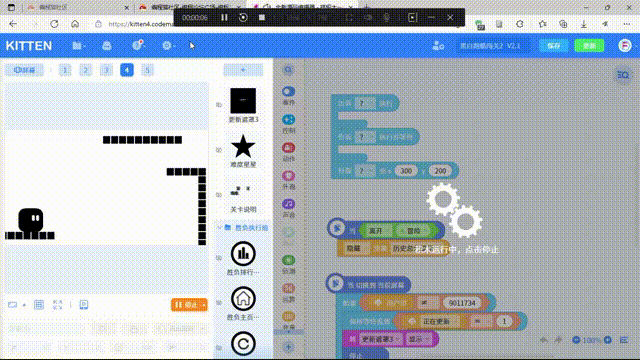The height and width of the screenshot is (360, 640).
Task: Undo the last workspace action
Action: pos(544,340)
